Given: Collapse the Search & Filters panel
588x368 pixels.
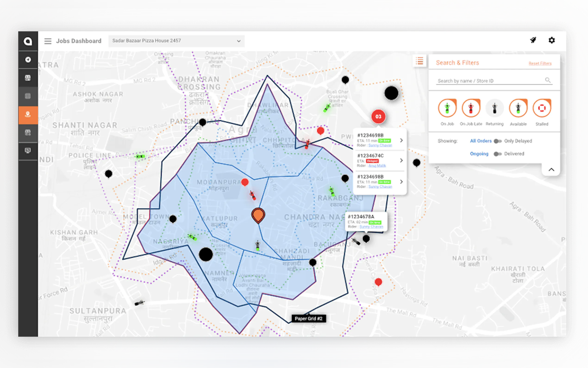Looking at the screenshot, I should [x=551, y=170].
